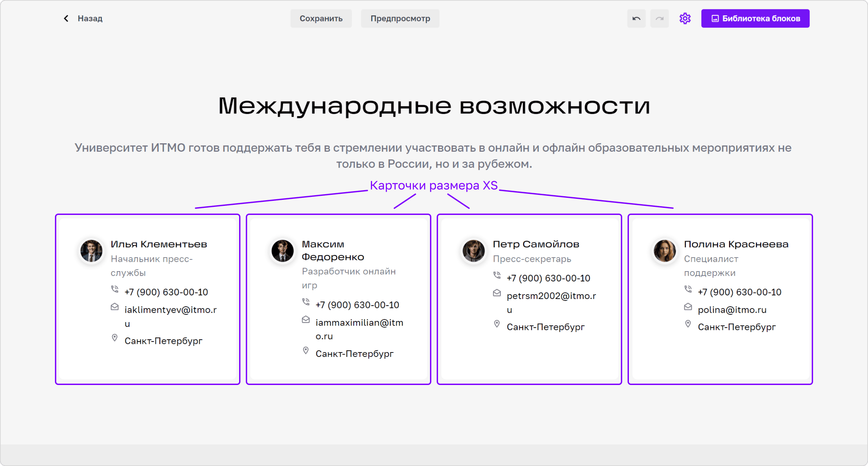Open Библиотека блоков
Viewport: 868px width, 466px height.
(x=755, y=18)
